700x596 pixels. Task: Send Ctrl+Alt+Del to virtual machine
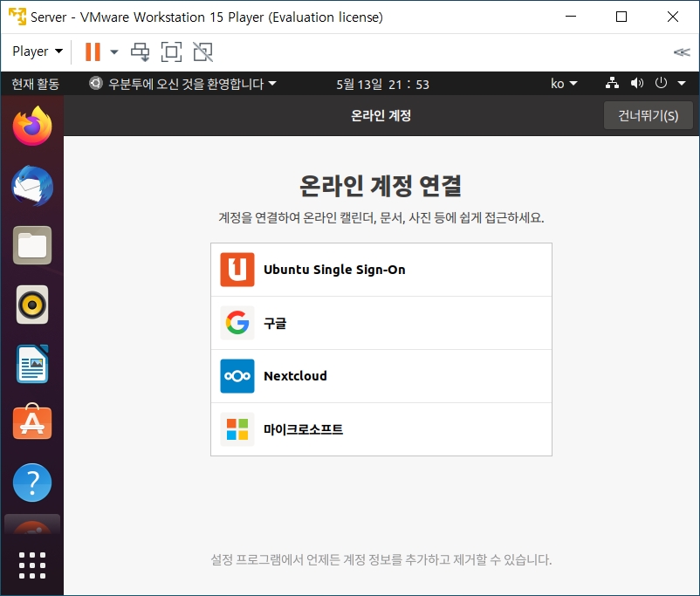tap(141, 51)
